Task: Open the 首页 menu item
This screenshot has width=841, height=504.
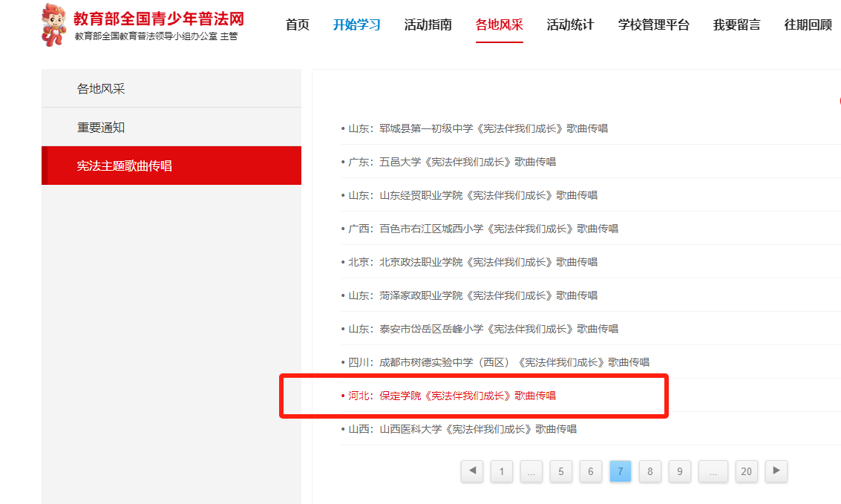Action: 297,25
